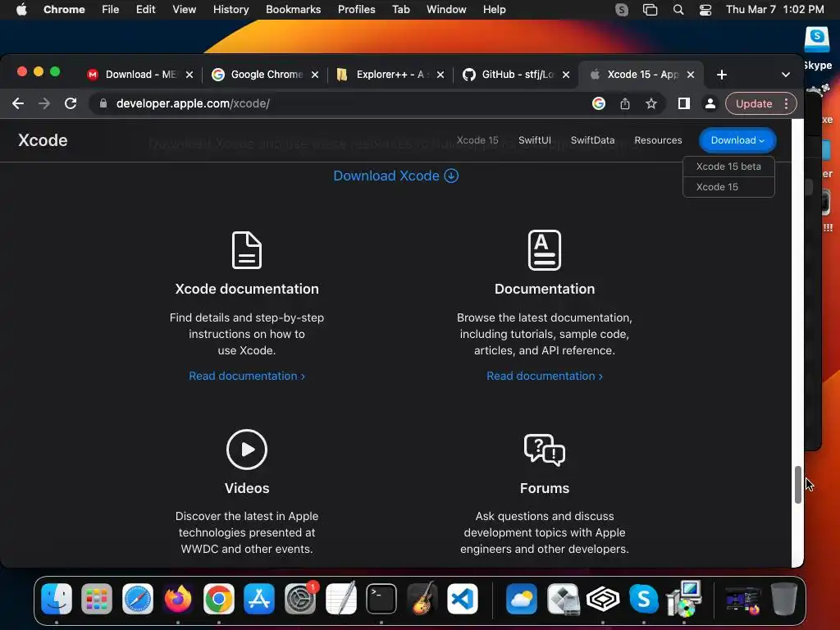Open Skype from the Dock

[643, 598]
